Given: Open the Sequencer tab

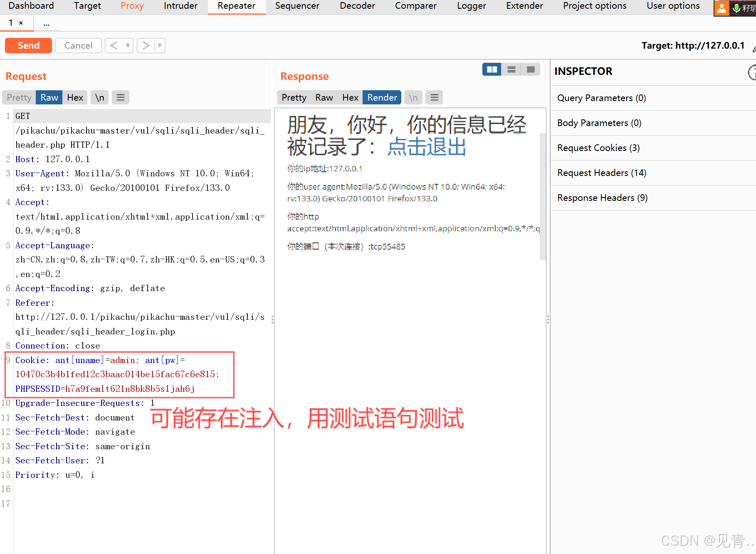Looking at the screenshot, I should coord(297,6).
